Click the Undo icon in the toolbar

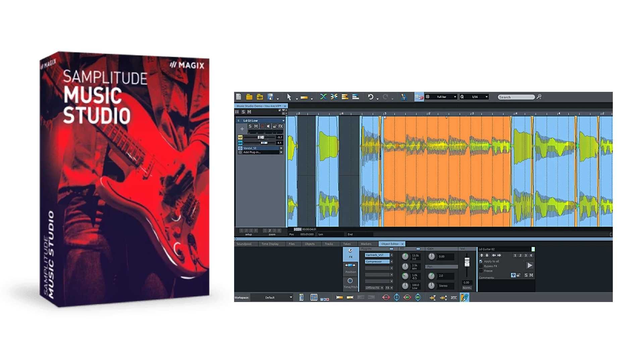371,97
